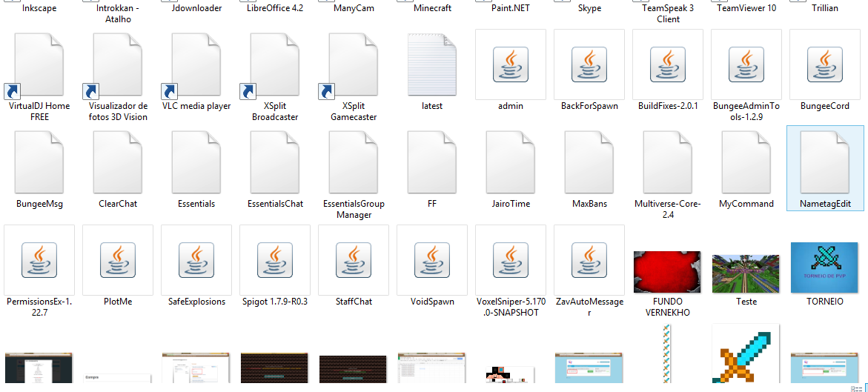This screenshot has width=868, height=392.
Task: Click the Introkkan - Atalho label
Action: click(x=118, y=14)
